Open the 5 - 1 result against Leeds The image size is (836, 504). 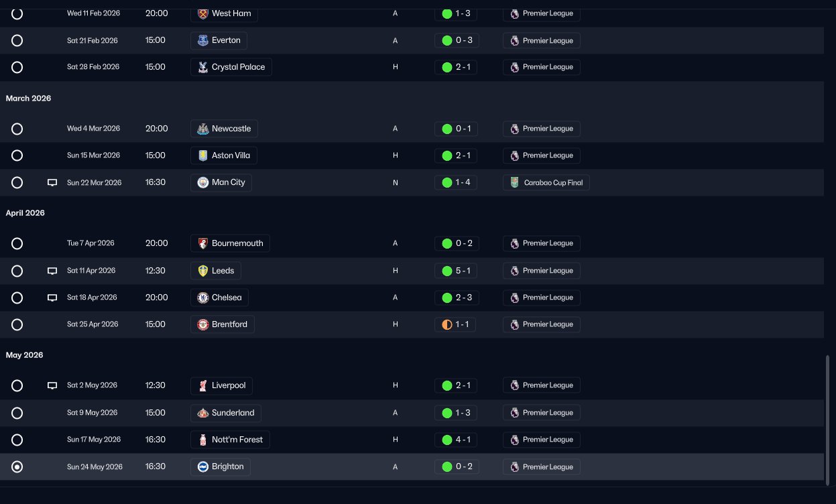[x=456, y=271]
